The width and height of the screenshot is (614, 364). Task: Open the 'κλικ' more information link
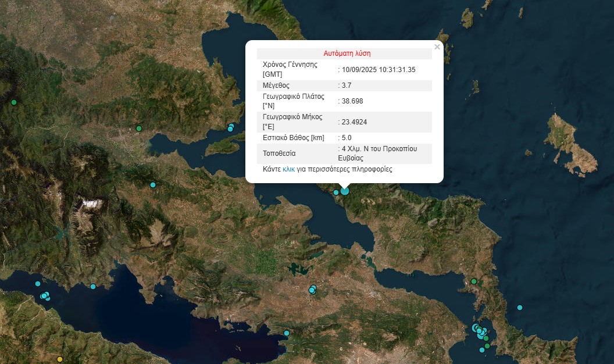pyautogui.click(x=288, y=170)
